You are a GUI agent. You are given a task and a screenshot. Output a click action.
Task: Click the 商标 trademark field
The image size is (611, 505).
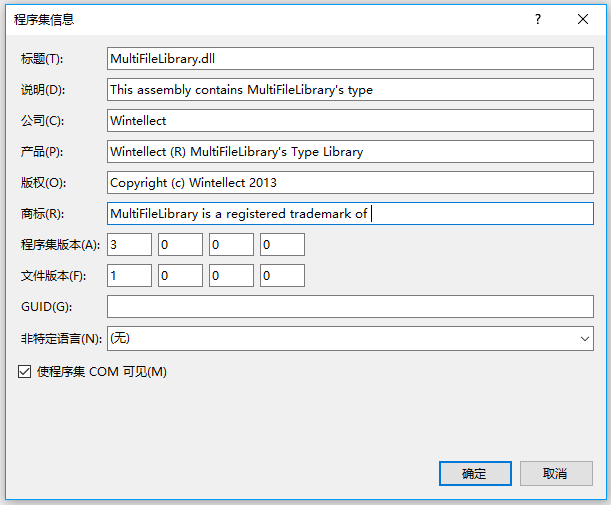tap(350, 214)
